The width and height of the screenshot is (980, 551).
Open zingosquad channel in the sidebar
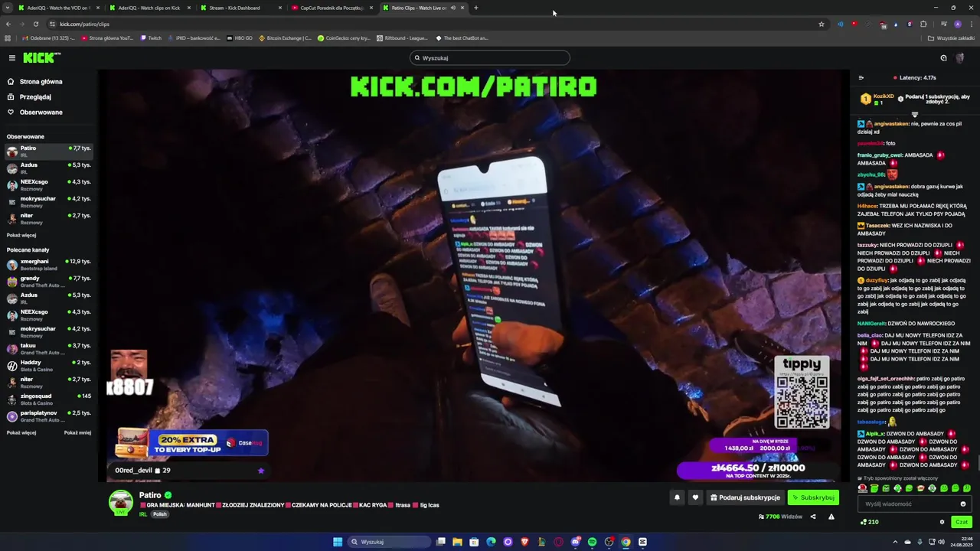(x=49, y=399)
